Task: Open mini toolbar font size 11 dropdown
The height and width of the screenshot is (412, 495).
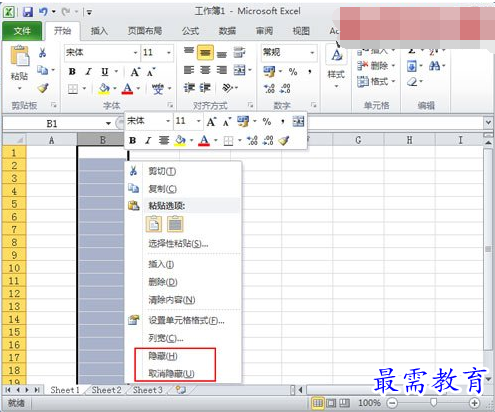Action: (x=199, y=121)
